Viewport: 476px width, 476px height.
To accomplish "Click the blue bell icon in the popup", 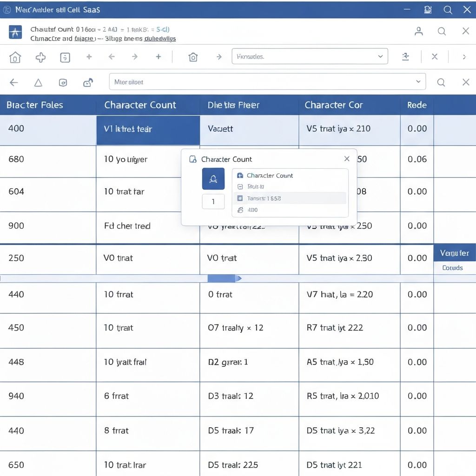I will coord(213,178).
